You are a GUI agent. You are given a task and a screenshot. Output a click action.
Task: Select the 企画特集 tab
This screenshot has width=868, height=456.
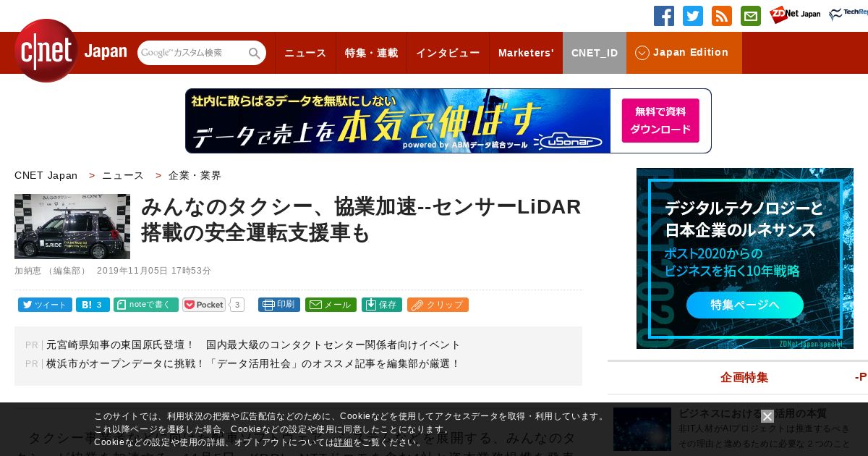tap(744, 377)
